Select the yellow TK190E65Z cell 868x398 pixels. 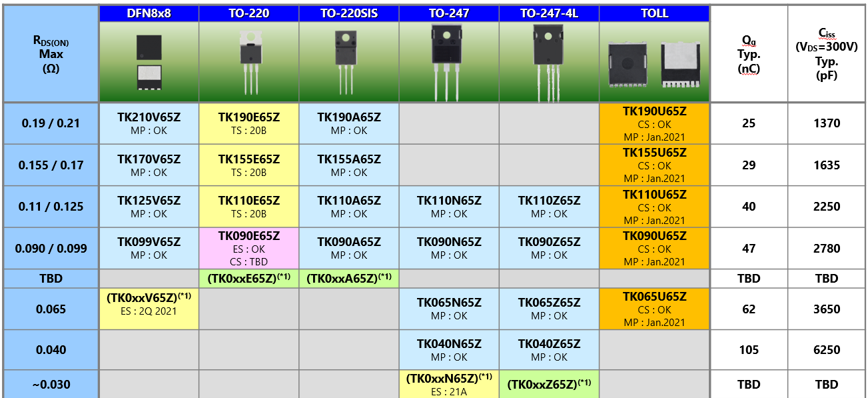(248, 123)
